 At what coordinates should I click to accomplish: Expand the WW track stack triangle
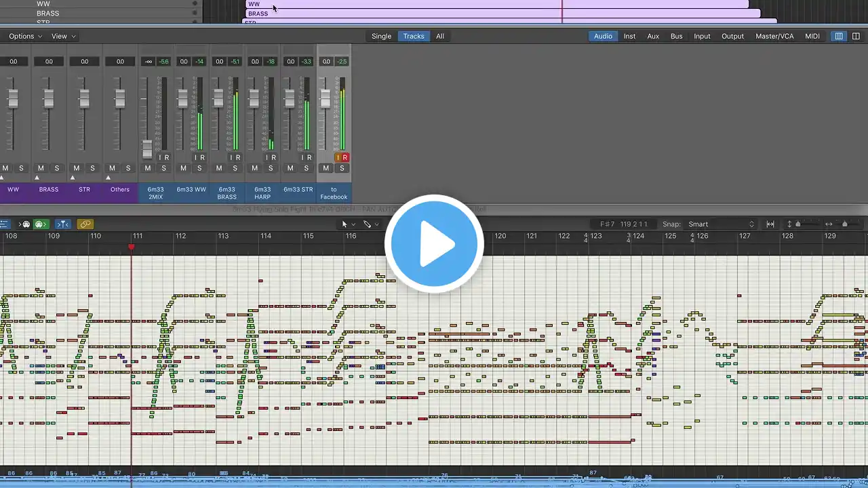click(x=2, y=178)
